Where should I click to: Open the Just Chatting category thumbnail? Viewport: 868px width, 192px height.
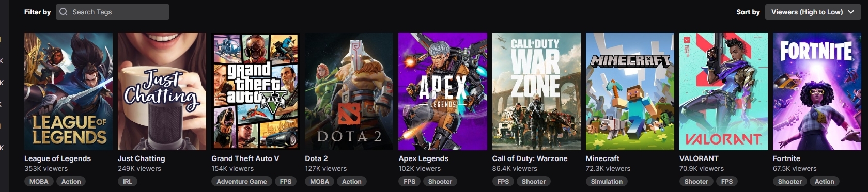pos(162,91)
